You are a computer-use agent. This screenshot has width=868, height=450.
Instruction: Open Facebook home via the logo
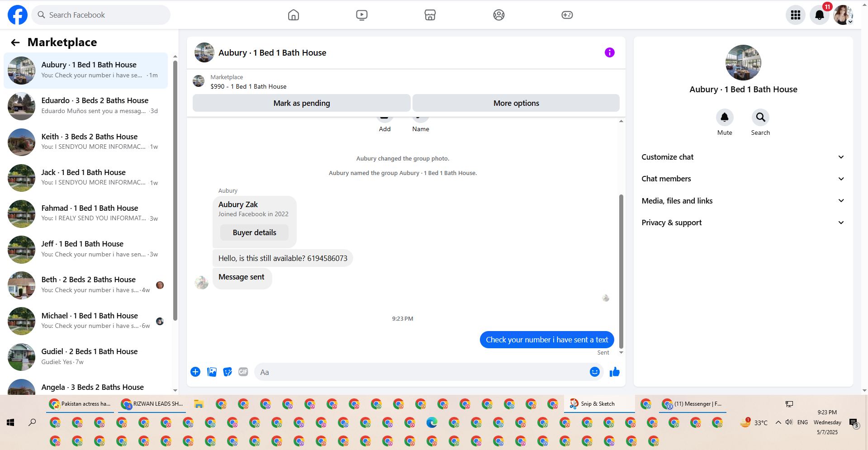pyautogui.click(x=18, y=15)
